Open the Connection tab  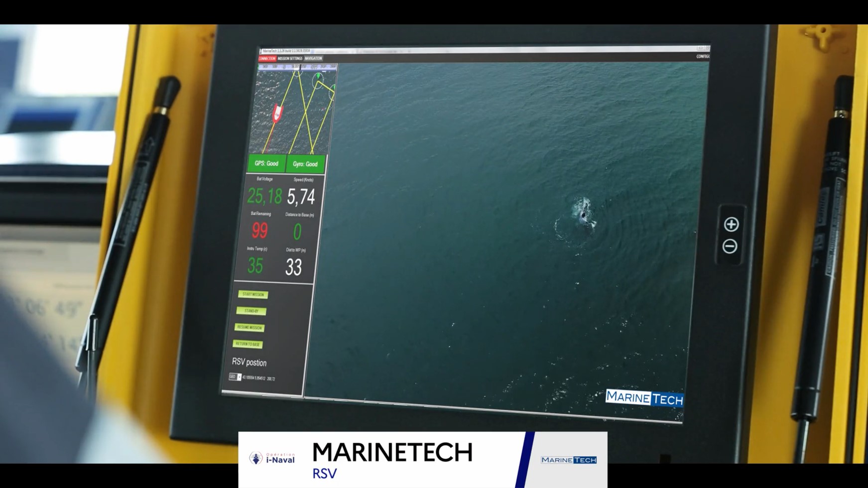267,58
